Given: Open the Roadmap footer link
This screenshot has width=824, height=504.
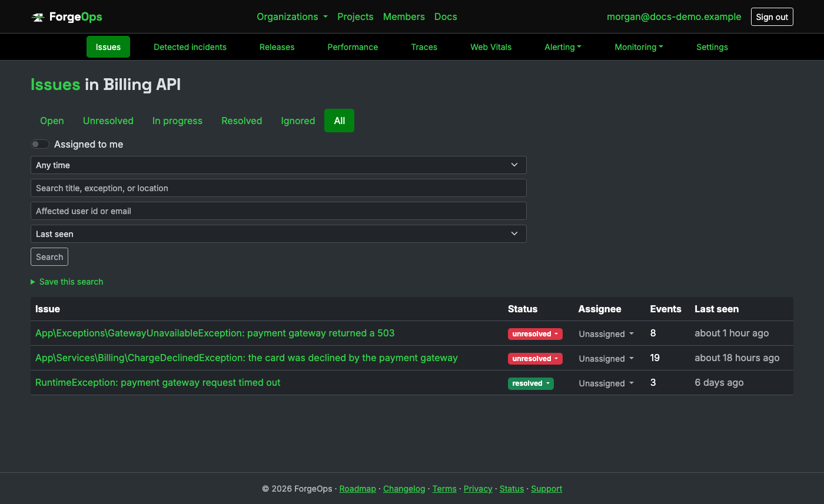Looking at the screenshot, I should [358, 489].
